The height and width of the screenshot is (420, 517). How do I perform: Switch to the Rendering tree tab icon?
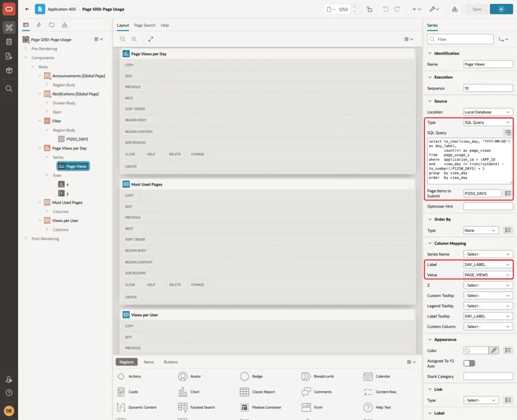[26, 25]
